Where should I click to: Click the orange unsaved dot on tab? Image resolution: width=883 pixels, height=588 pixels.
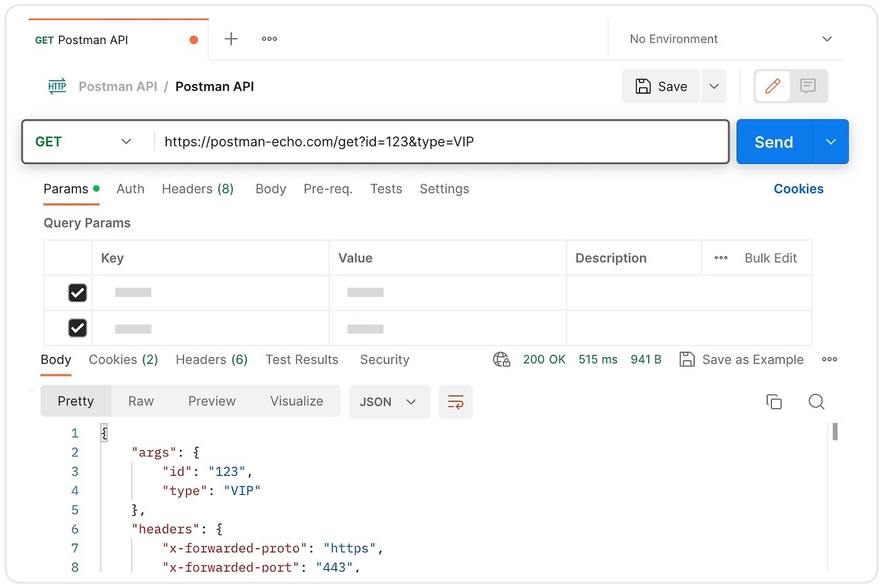[194, 40]
